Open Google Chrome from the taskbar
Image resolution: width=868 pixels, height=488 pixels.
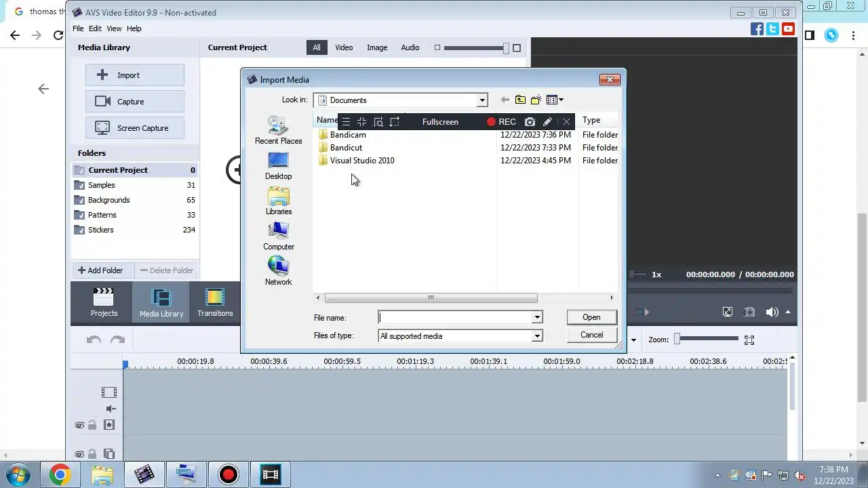point(60,474)
